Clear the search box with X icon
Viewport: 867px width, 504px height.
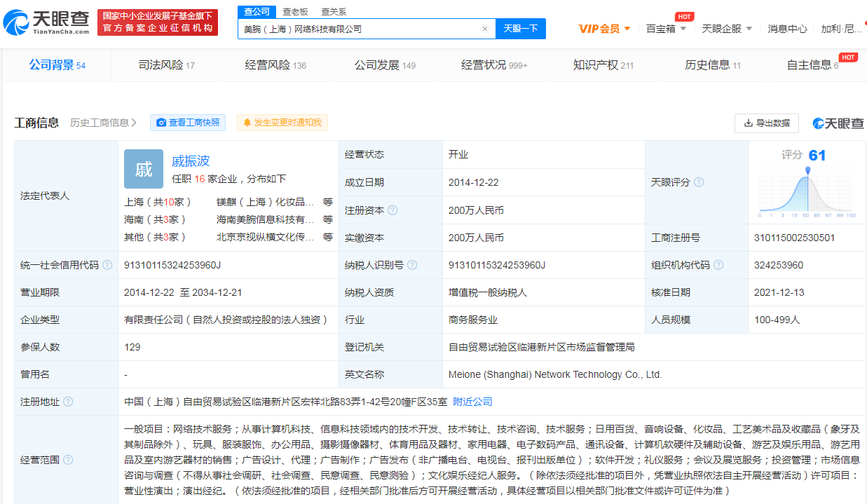[x=484, y=29]
